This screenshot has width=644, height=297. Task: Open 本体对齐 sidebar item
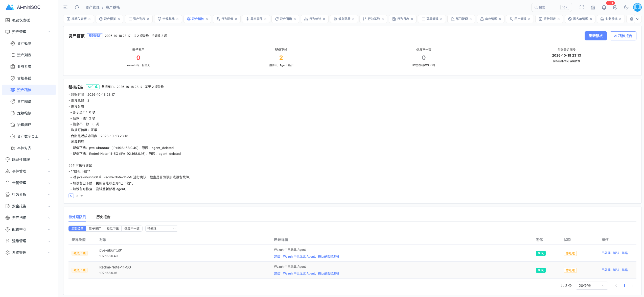pyautogui.click(x=29, y=148)
